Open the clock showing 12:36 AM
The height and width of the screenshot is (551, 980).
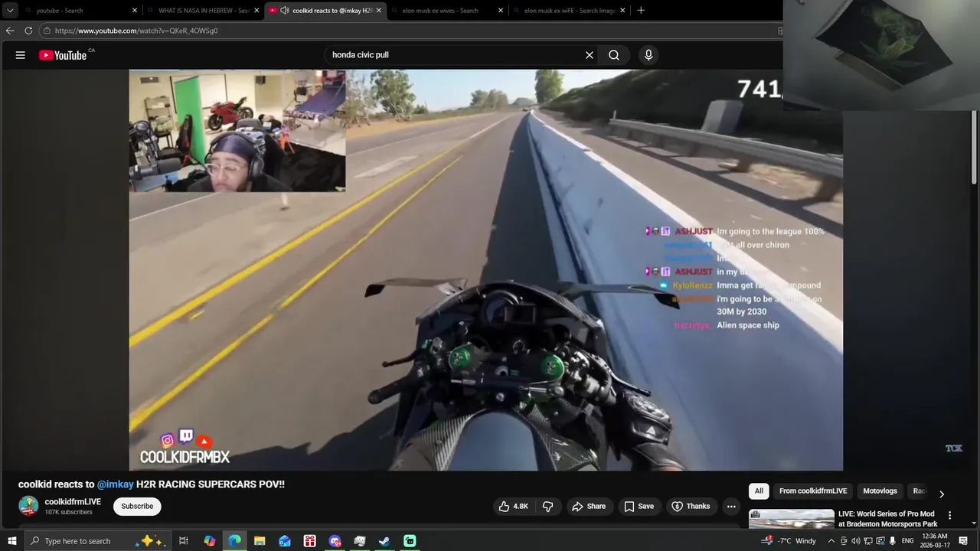[x=935, y=541]
